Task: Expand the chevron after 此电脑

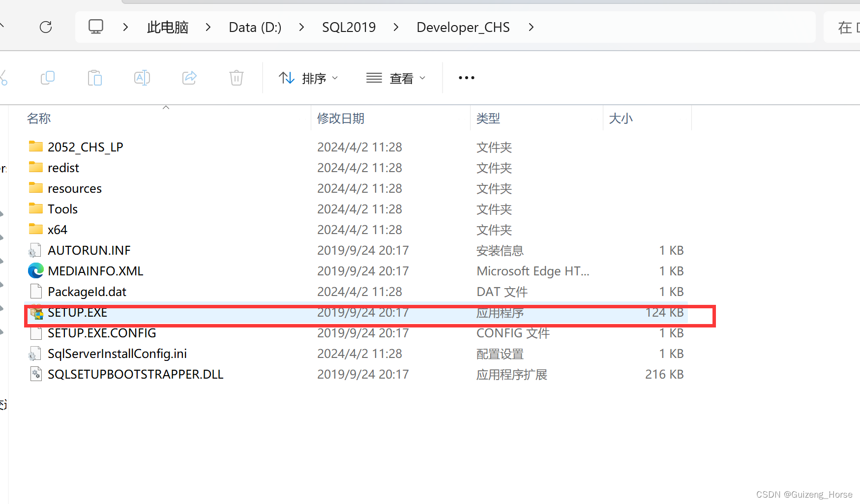Action: point(208,27)
